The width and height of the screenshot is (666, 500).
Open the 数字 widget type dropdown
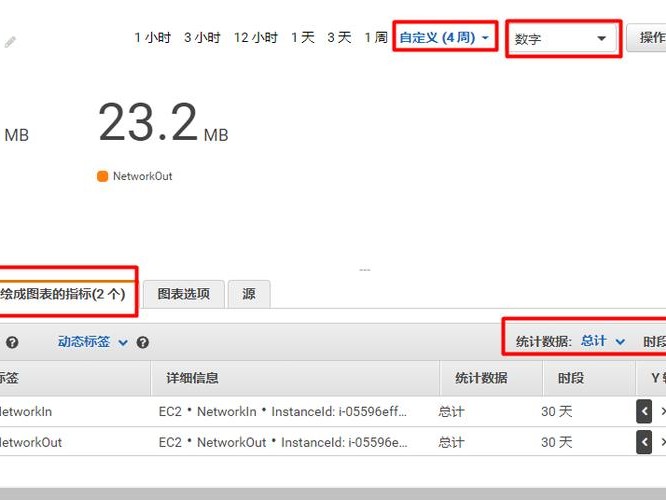click(562, 39)
